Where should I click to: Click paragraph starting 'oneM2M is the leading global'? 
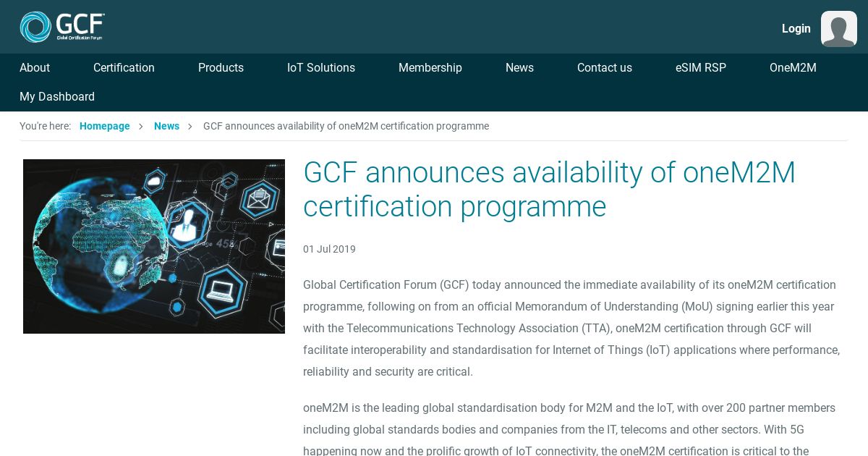pos(569,429)
